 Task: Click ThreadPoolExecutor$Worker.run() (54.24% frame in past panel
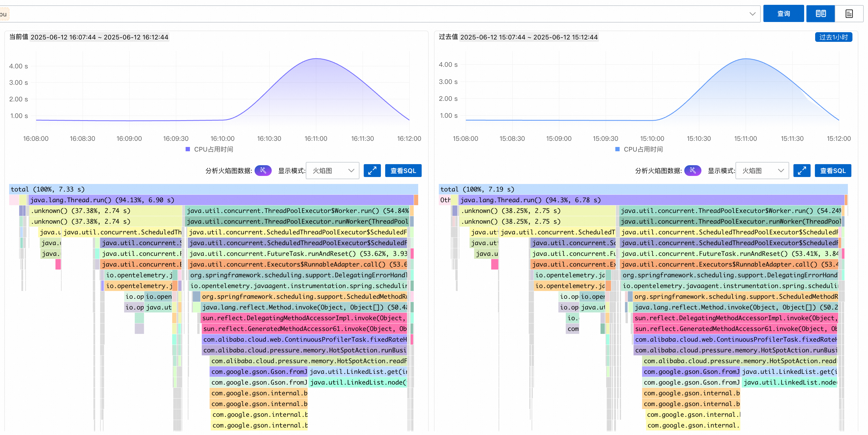coord(730,211)
